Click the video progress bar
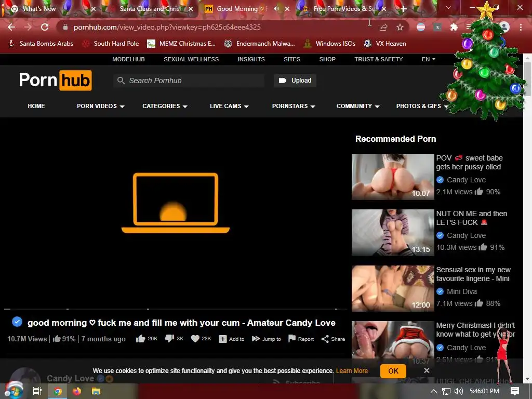532x399 pixels. (176, 309)
